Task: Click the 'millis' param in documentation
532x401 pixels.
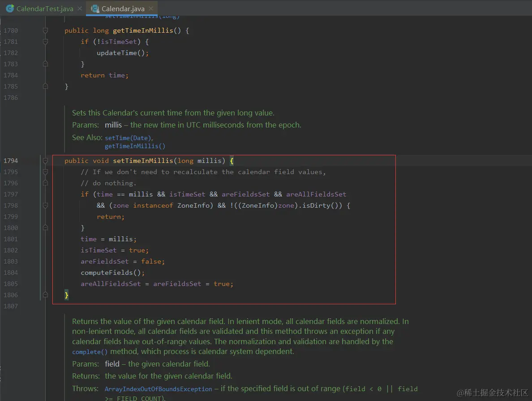Action: (x=113, y=125)
